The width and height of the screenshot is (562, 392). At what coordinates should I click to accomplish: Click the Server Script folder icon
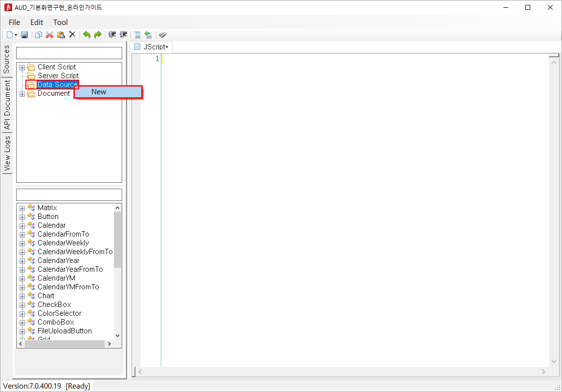32,76
